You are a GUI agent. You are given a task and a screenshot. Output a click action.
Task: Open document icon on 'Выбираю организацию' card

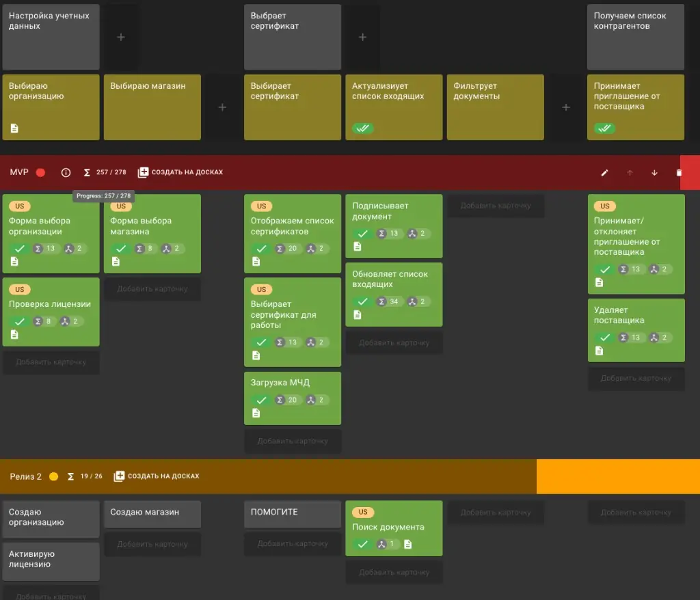click(14, 128)
